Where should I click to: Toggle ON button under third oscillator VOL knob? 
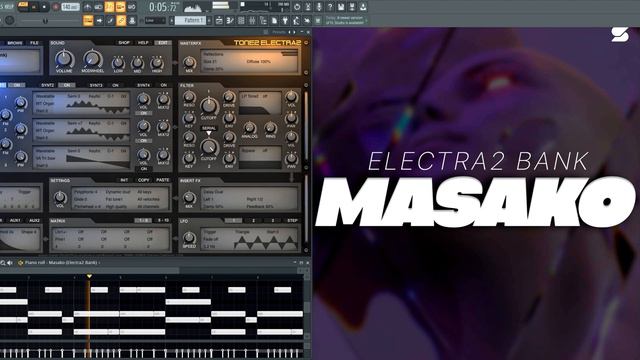(x=144, y=168)
